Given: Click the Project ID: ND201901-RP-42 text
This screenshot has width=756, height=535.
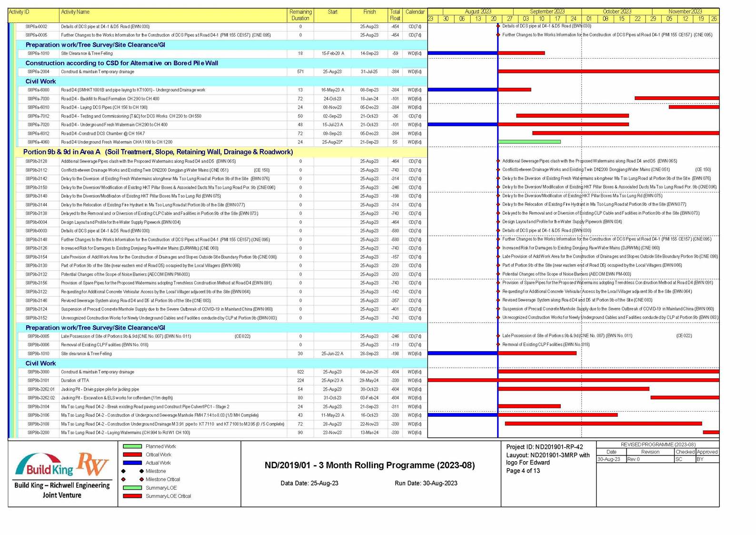Looking at the screenshot, I should (x=545, y=447).
